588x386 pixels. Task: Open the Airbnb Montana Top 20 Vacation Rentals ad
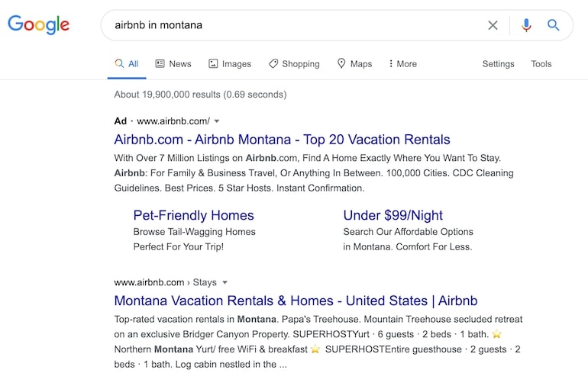click(x=282, y=140)
